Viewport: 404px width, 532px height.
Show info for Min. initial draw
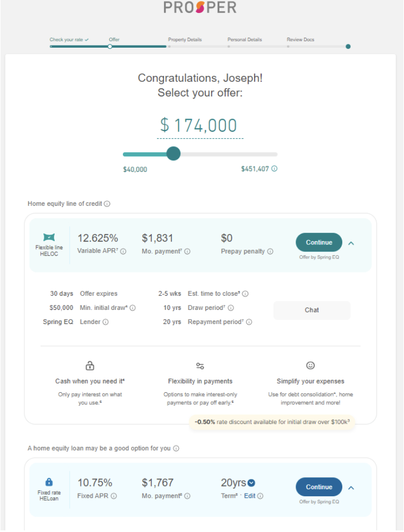[x=133, y=308]
